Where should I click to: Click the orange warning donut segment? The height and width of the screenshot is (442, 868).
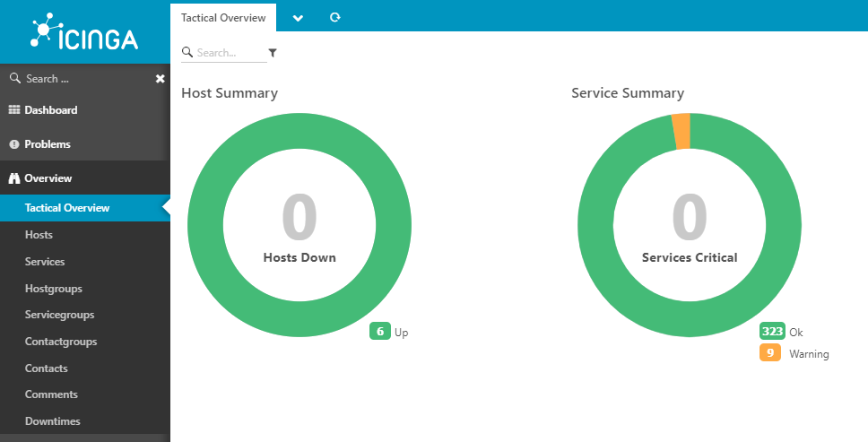click(681, 132)
